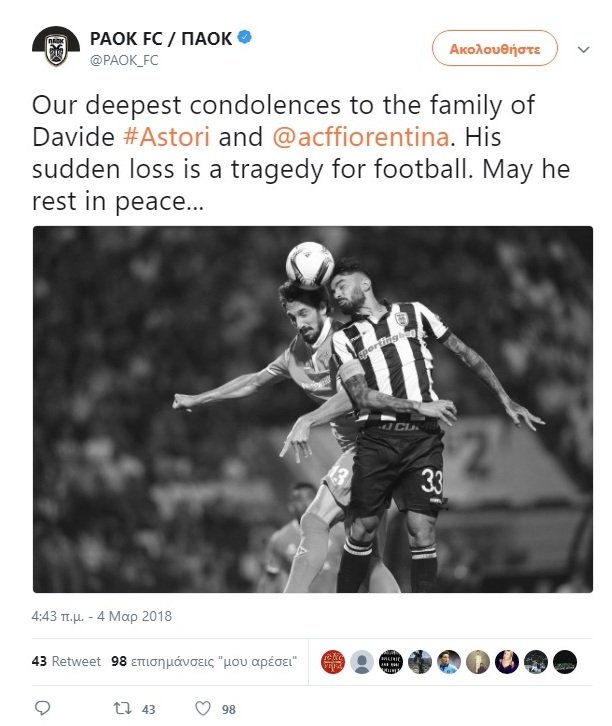
Task: Click the Ακολουθήστε follow button
Action: [495, 48]
